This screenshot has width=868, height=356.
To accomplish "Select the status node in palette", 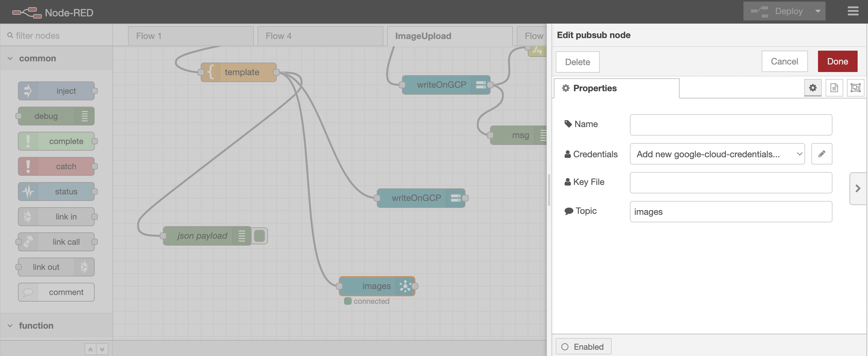I will [56, 192].
